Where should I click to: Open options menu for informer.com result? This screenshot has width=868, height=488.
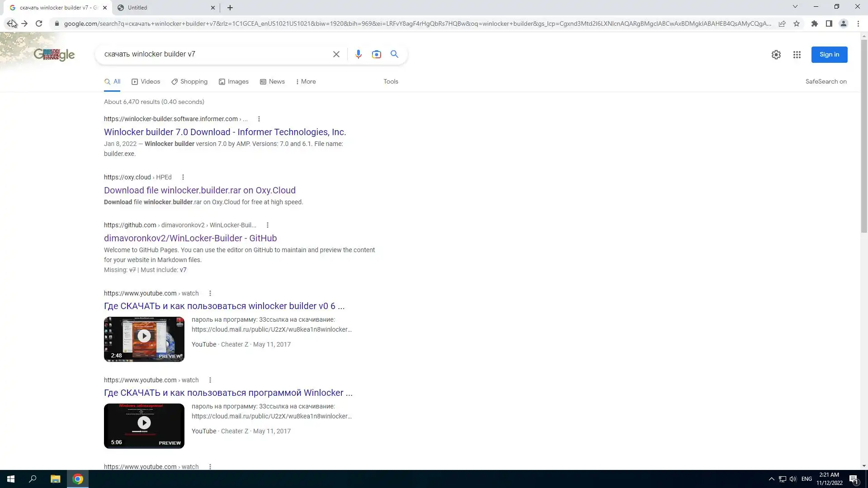(x=259, y=119)
